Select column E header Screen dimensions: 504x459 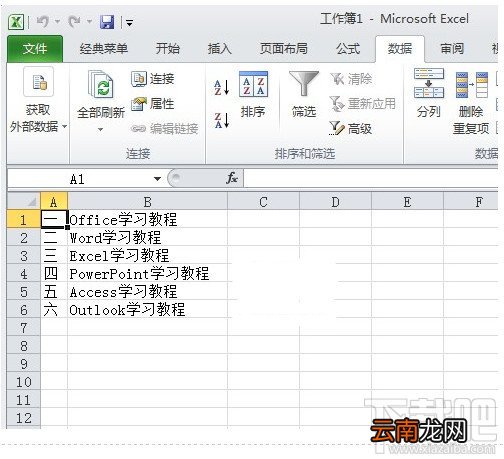pos(407,202)
